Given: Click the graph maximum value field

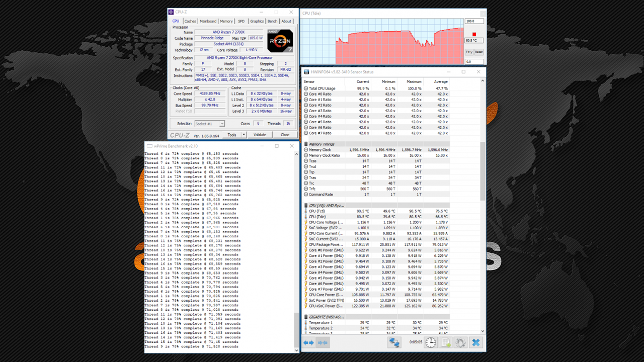Looking at the screenshot, I should coord(474,21).
